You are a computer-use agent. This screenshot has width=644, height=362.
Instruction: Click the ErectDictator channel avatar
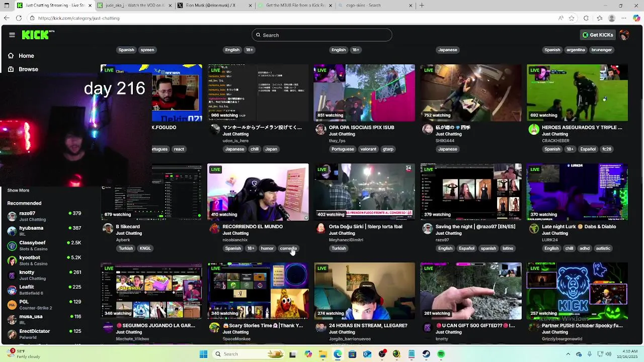(x=12, y=334)
